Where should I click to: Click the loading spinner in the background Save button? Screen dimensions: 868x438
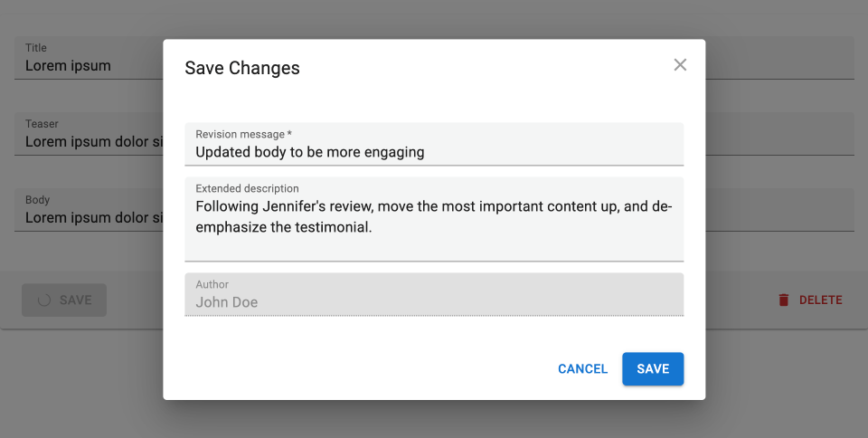point(43,300)
